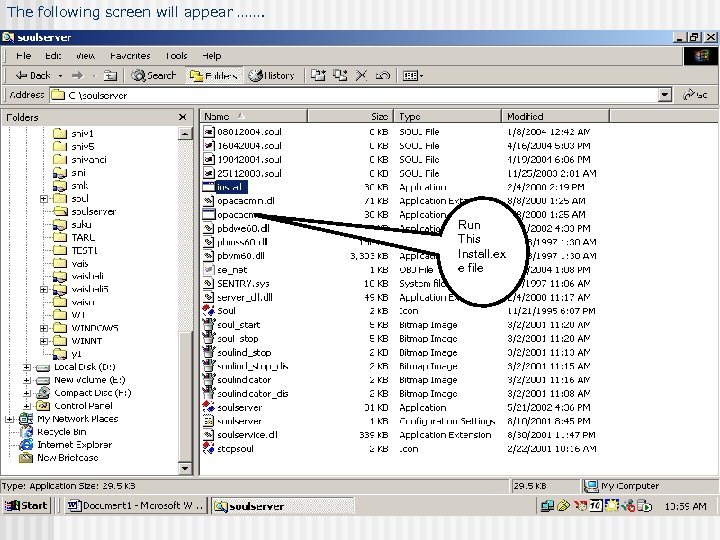Open the Views dropdown button

(x=413, y=75)
